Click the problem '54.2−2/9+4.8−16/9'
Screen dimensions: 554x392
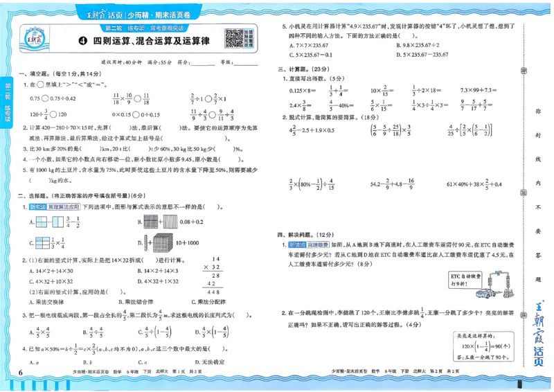[392, 184]
